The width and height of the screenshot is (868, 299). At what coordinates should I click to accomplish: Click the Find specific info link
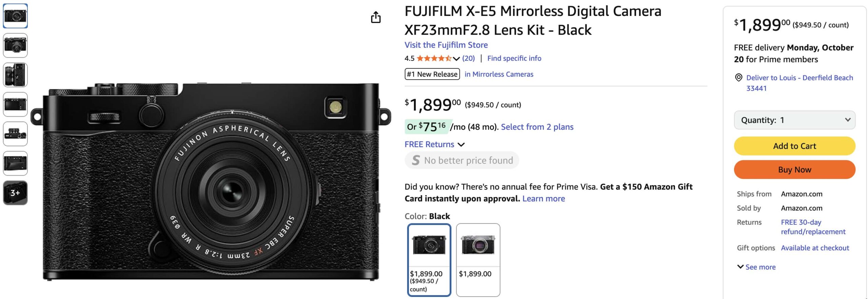514,58
